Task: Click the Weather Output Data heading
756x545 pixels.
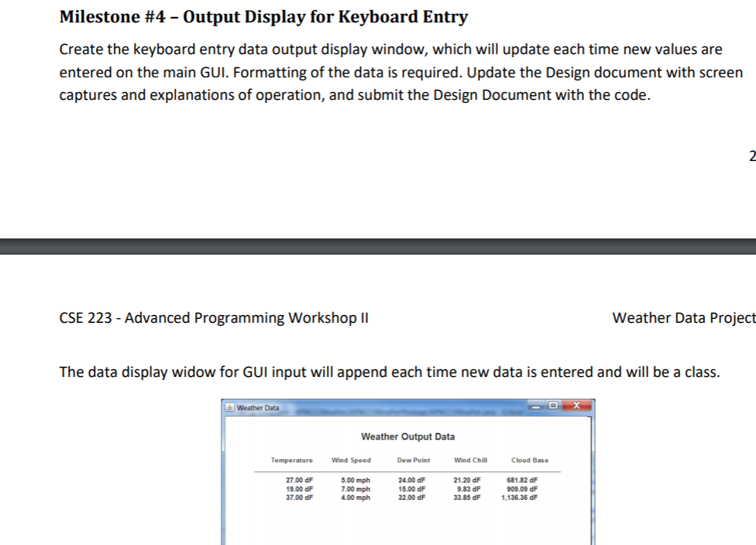Action: [408, 436]
